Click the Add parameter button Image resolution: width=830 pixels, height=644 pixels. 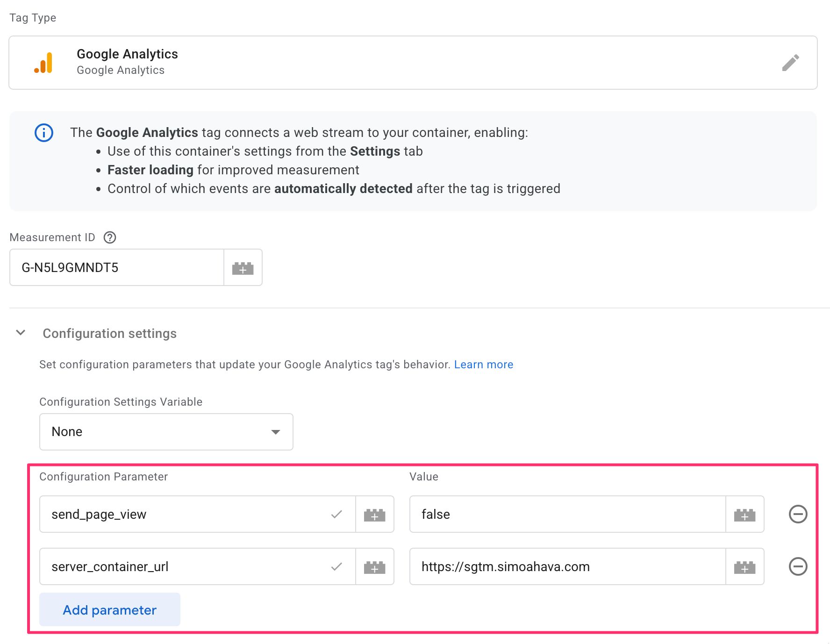point(110,609)
